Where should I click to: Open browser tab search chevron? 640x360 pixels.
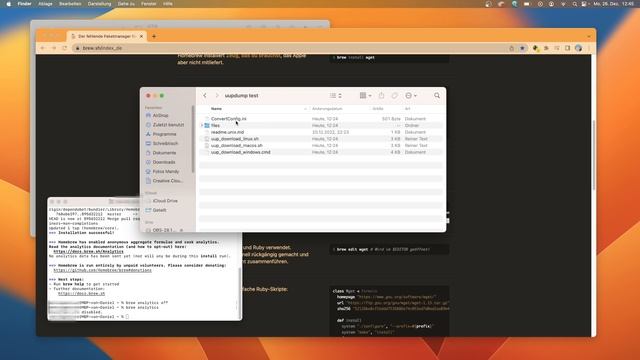click(x=589, y=36)
